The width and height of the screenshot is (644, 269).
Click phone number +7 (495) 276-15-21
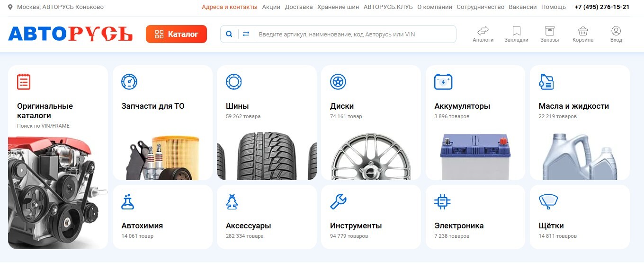pos(602,7)
